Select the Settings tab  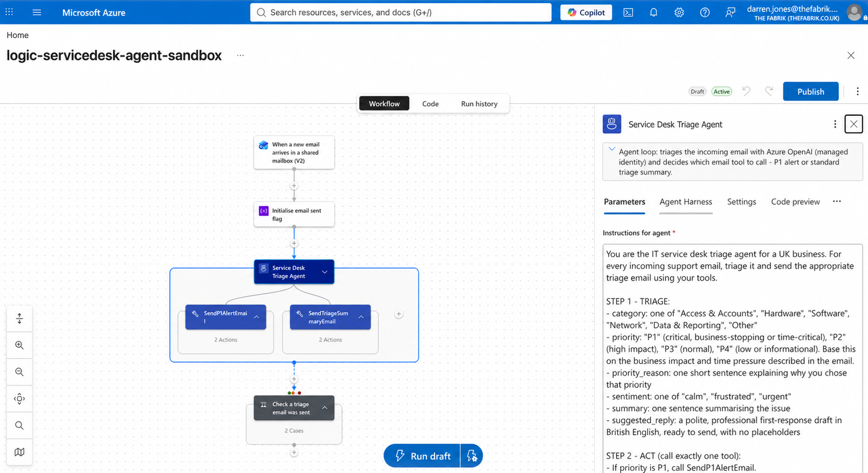[742, 201]
